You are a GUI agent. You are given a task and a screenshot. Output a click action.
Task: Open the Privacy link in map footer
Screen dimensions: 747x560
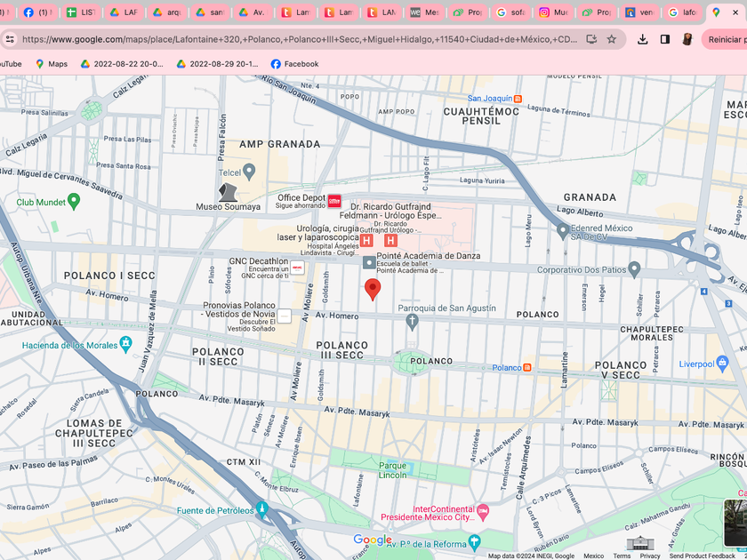[650, 556]
